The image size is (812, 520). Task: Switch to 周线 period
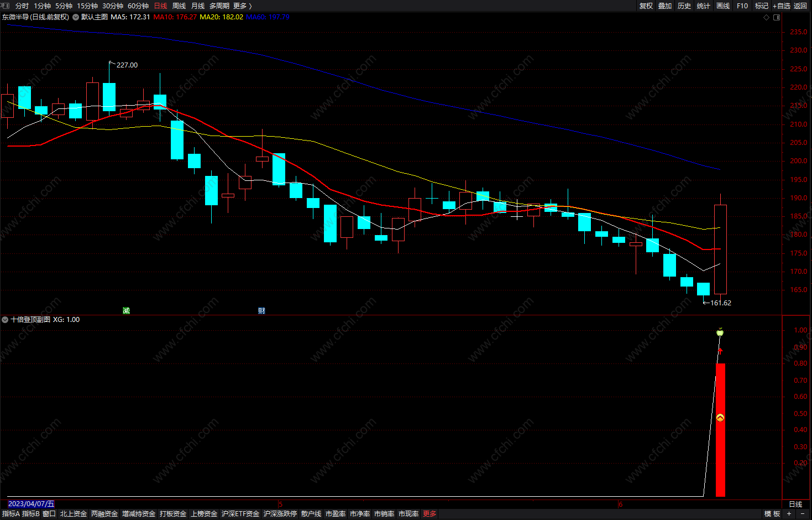(179, 6)
